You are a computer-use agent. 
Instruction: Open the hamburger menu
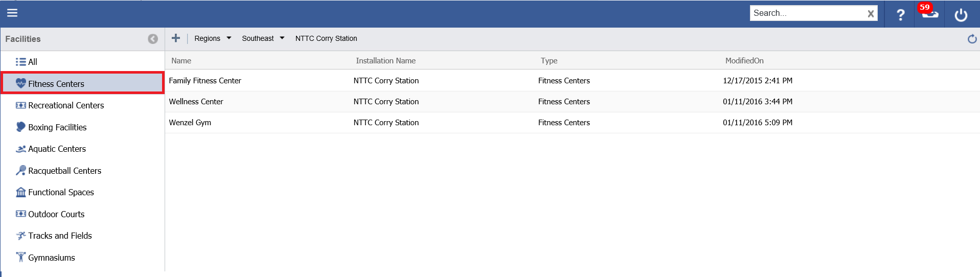12,13
